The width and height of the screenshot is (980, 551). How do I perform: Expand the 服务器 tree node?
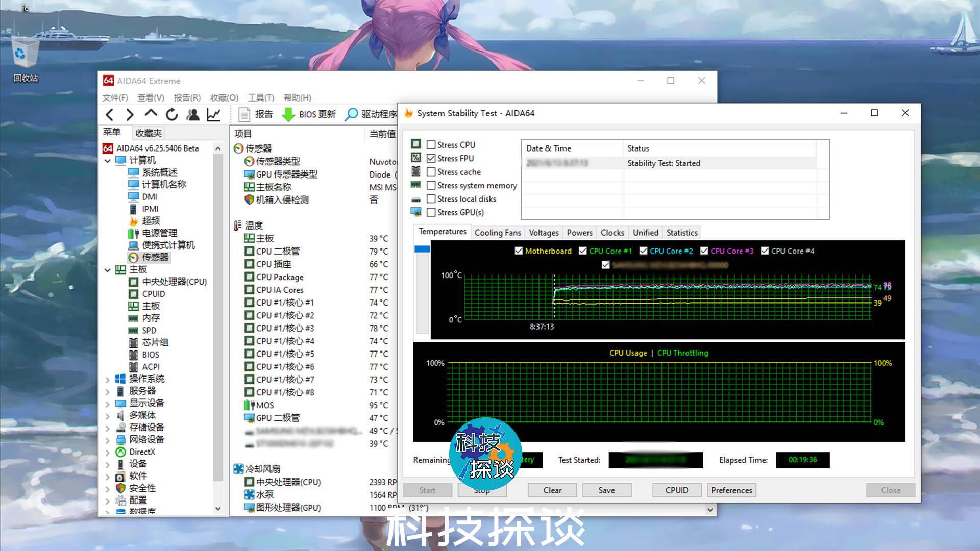click(x=108, y=391)
